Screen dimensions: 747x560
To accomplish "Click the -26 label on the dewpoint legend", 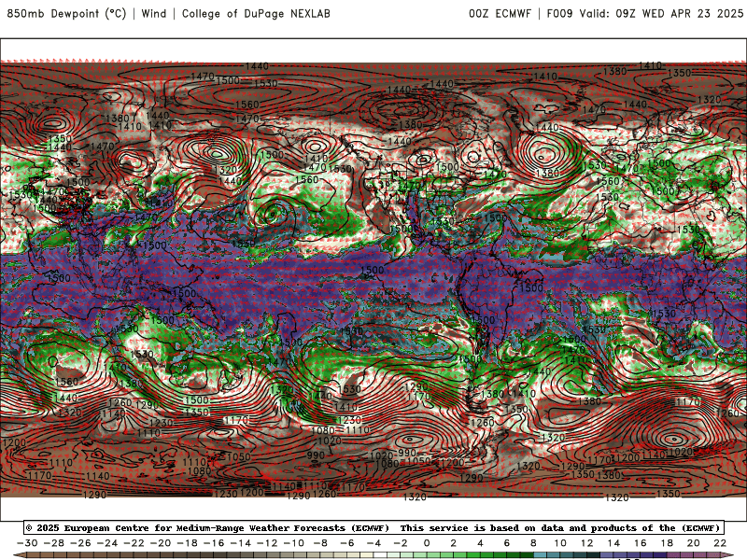I will coord(80,543).
